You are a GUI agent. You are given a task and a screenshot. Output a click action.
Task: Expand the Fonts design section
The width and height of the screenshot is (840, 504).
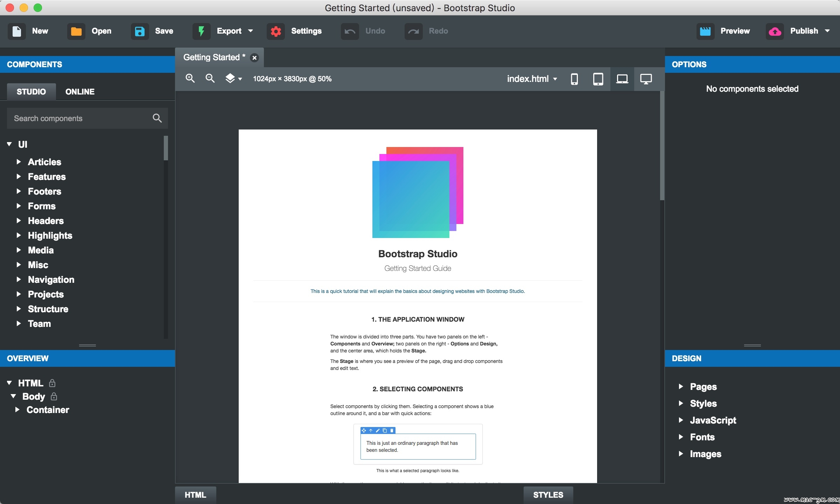click(x=681, y=437)
